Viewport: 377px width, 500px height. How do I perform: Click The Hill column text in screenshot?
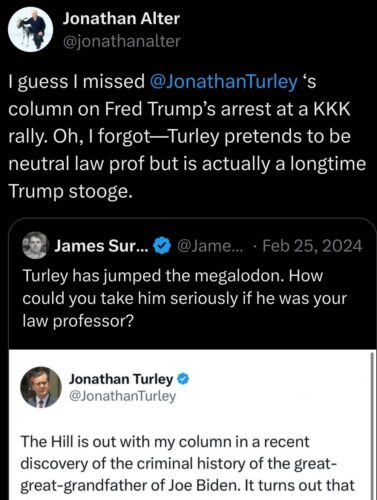[187, 463]
